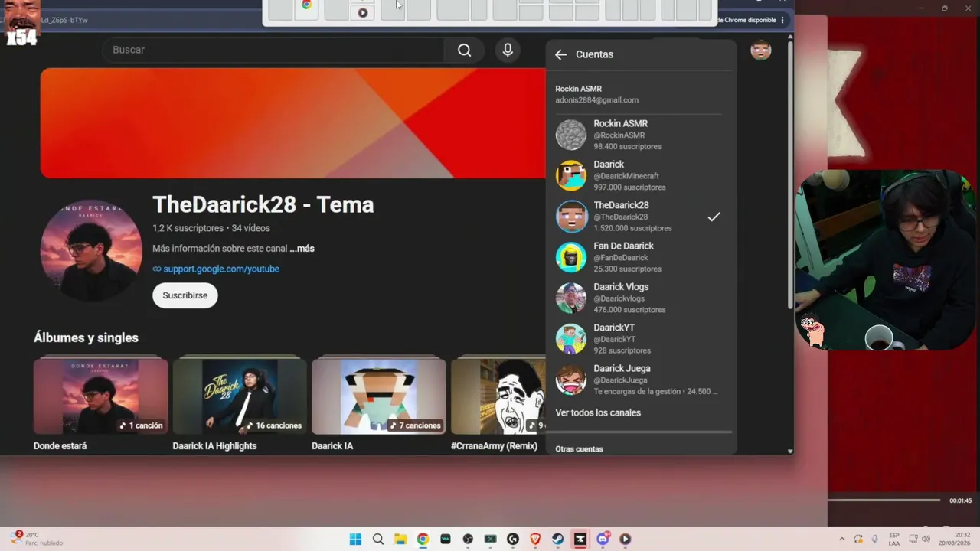Click the DaarickYT avatar icon
Screen dimensions: 980x551
[x=571, y=339]
